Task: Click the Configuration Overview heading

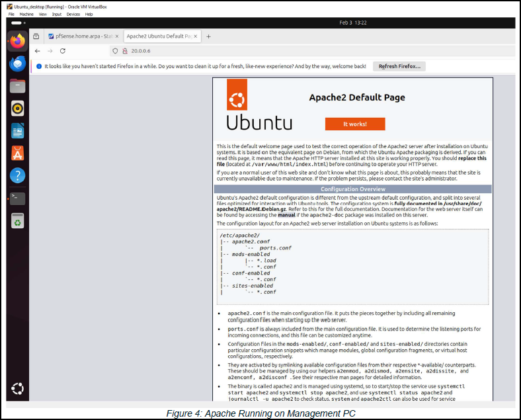Action: point(353,189)
